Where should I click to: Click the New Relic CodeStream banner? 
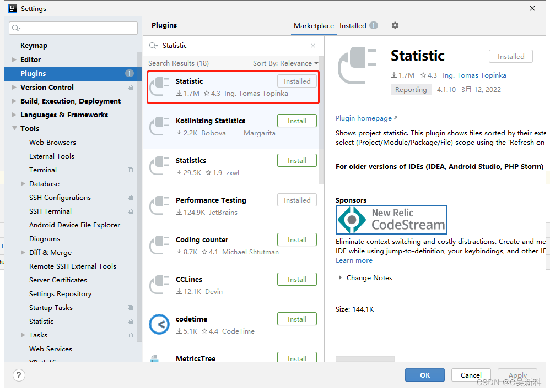tap(391, 220)
